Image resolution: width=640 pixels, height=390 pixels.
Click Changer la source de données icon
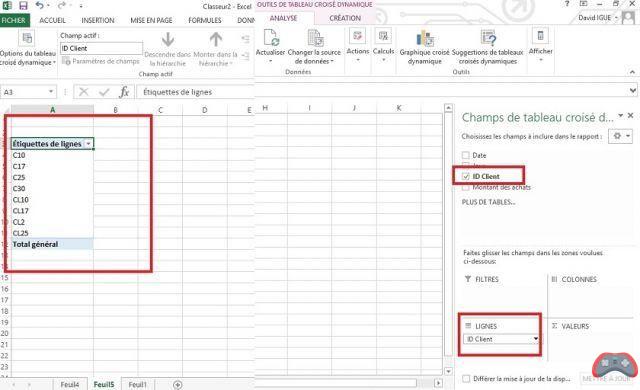pos(315,38)
